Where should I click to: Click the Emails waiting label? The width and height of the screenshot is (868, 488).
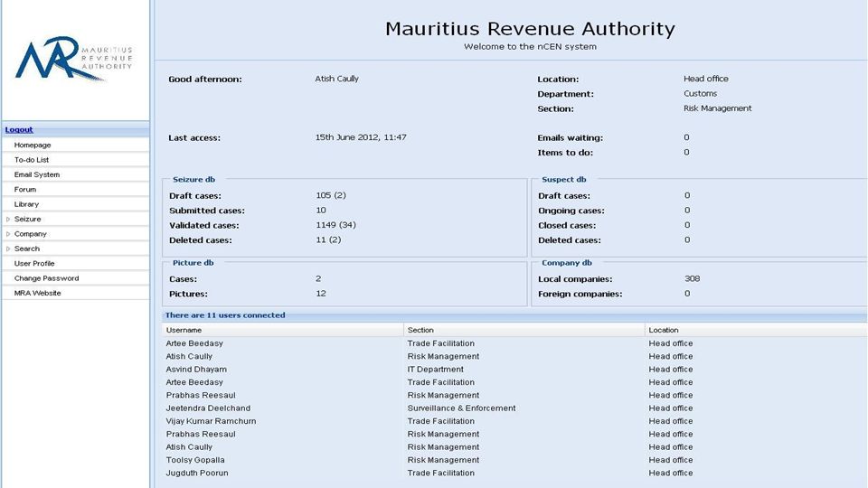tap(571, 137)
